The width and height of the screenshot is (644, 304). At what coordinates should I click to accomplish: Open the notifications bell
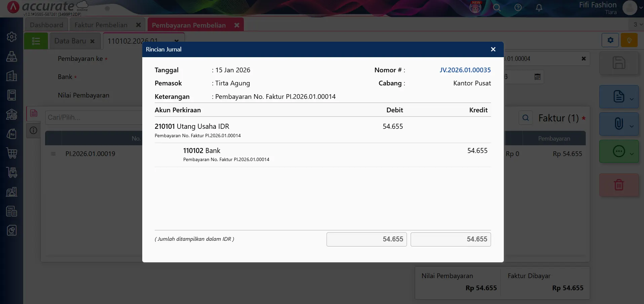(539, 8)
